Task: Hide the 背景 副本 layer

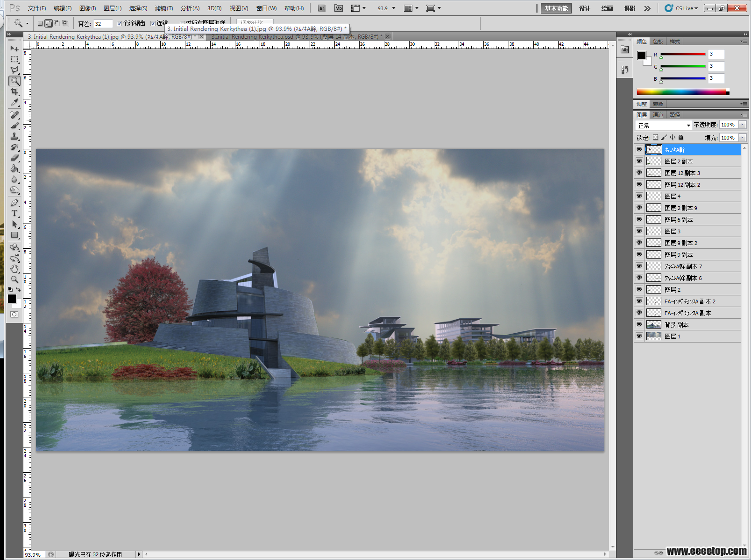Action: [639, 324]
